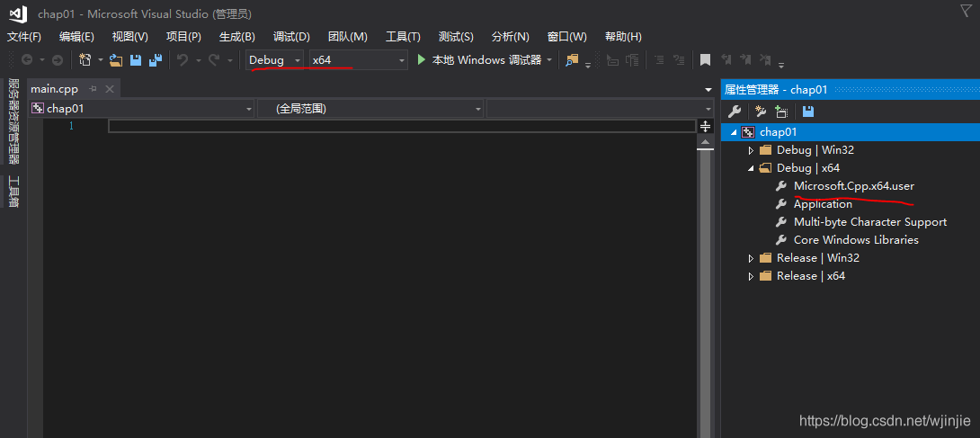This screenshot has width=980, height=438.
Task: Click the navigate backward toolbar icon
Action: pyautogui.click(x=27, y=60)
